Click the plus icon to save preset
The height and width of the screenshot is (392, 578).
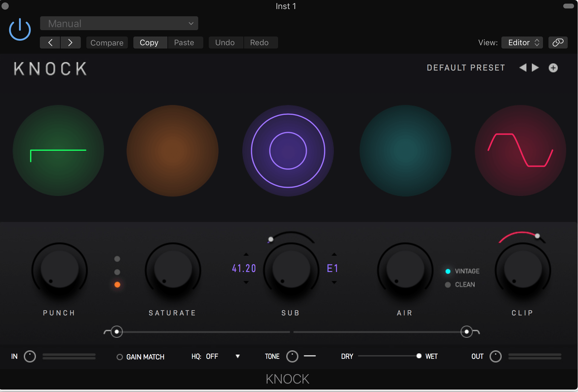click(x=553, y=68)
